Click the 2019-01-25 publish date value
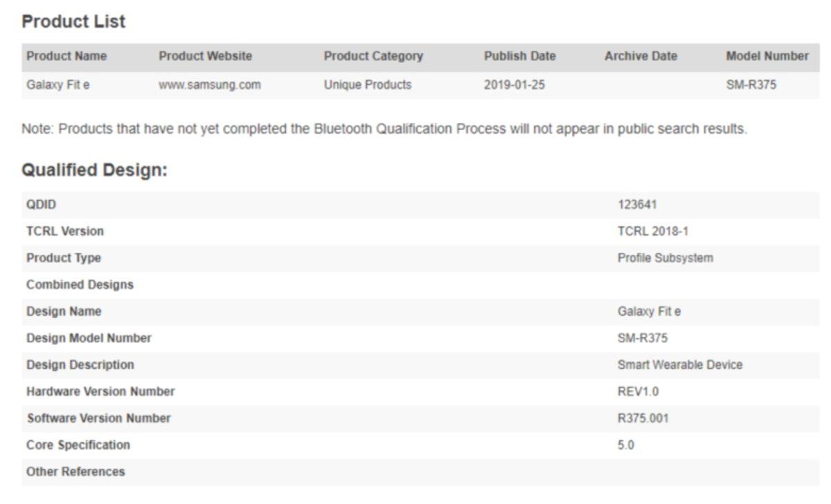The width and height of the screenshot is (831, 504). (514, 85)
